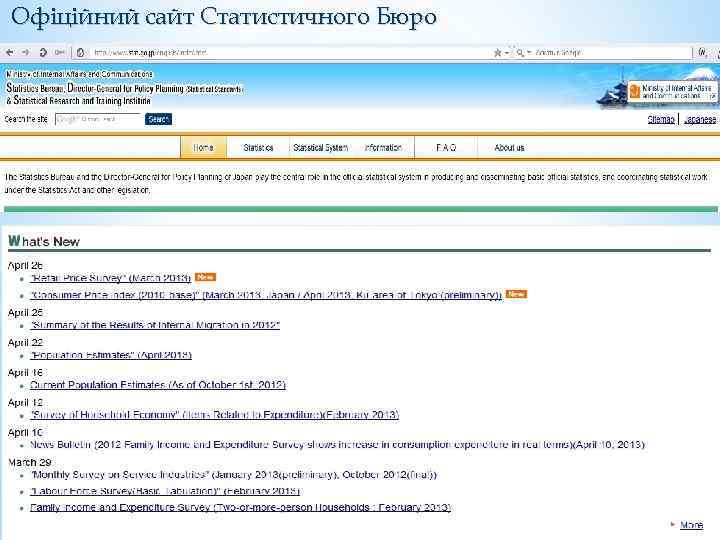Click the site identity icon before the URL

(x=80, y=53)
